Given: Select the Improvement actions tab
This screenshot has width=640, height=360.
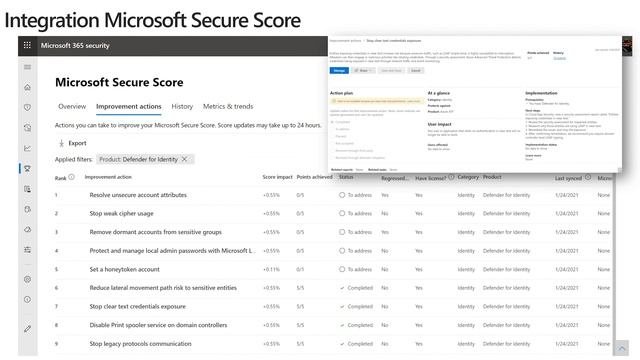Looking at the screenshot, I should [x=129, y=107].
